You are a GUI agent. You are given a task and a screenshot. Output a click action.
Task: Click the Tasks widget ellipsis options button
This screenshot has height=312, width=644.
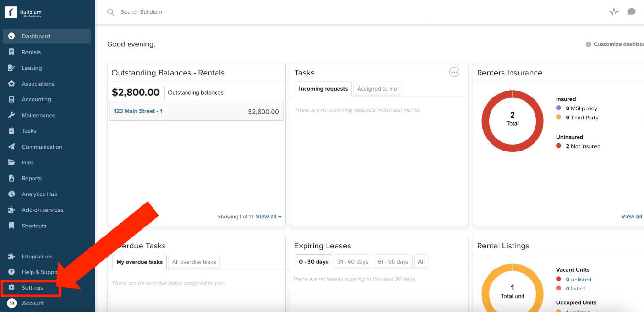454,72
